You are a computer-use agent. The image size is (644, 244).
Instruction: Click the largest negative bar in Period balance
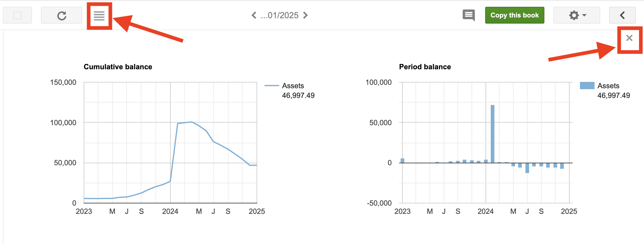pyautogui.click(x=527, y=168)
